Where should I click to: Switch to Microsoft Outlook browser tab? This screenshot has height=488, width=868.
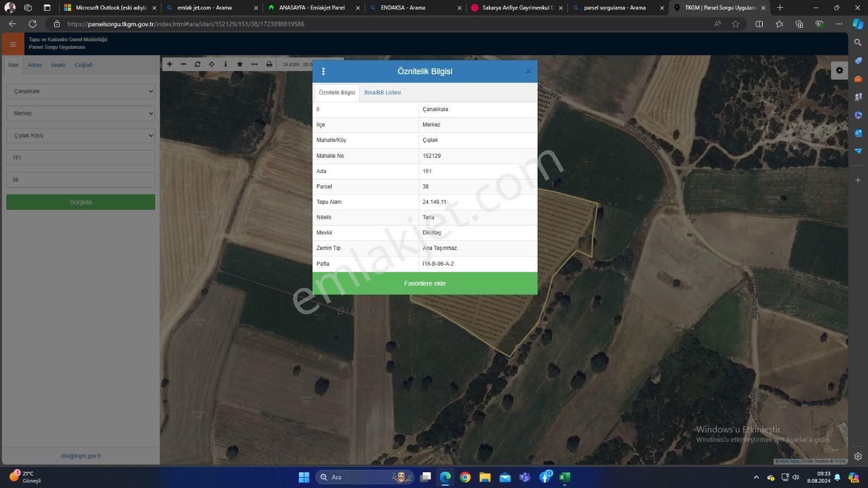tap(110, 8)
